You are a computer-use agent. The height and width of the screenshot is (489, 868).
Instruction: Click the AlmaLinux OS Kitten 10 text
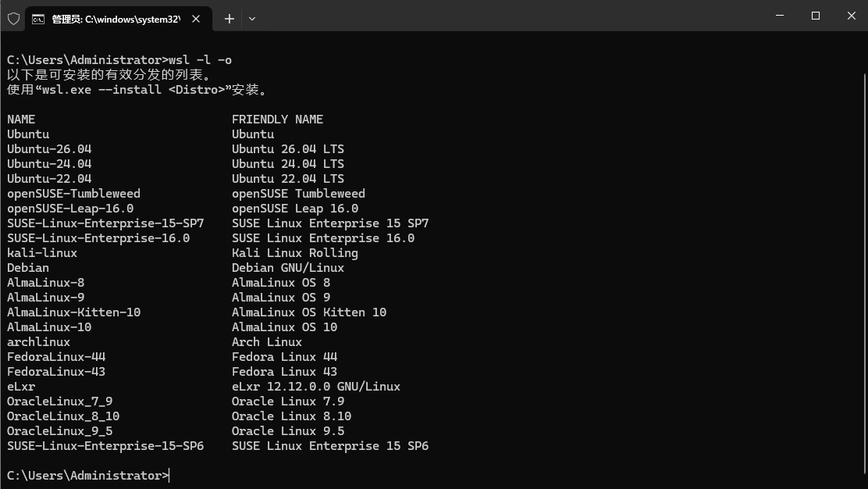309,312
